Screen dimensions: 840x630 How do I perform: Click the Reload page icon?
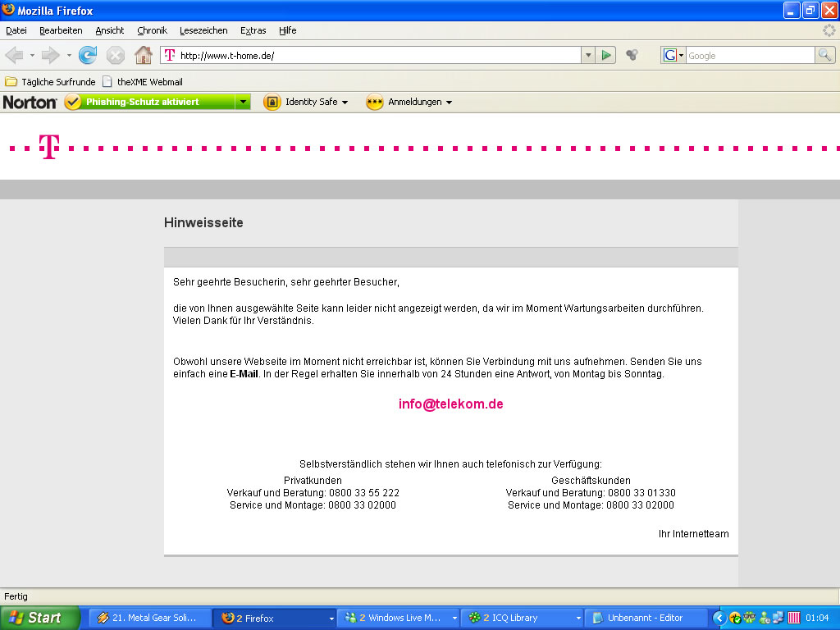88,55
